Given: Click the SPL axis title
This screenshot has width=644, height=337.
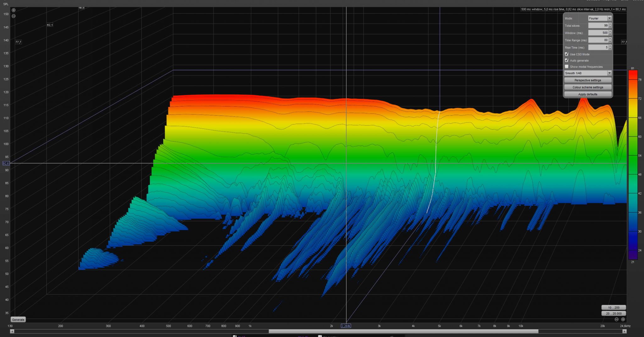Looking at the screenshot, I should pyautogui.click(x=6, y=4).
